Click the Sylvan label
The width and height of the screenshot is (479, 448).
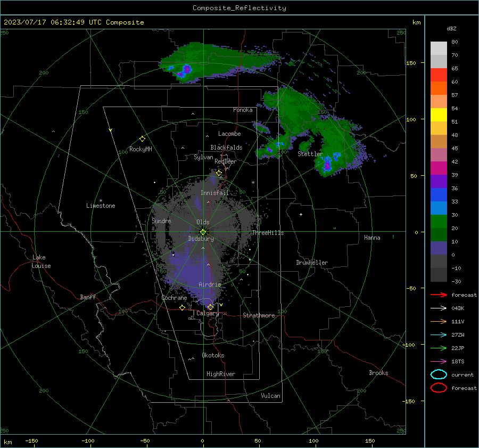203,157
